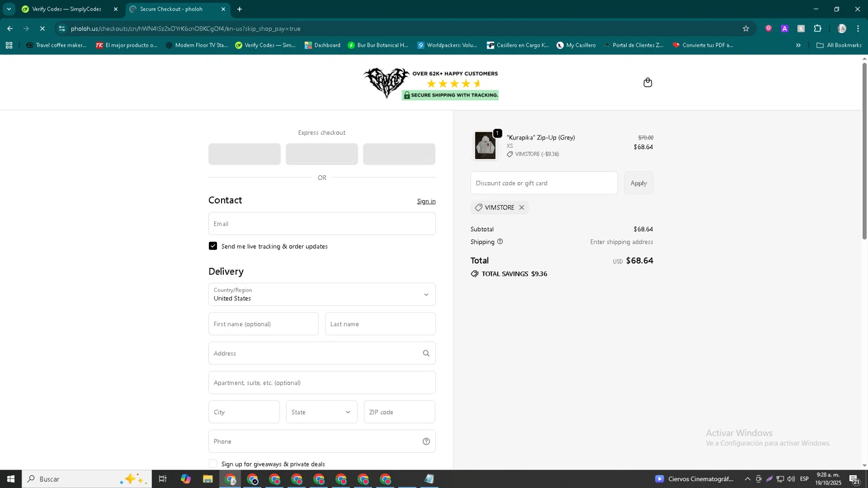This screenshot has width=868, height=488.
Task: Click the first express checkout button
Action: [x=244, y=154]
